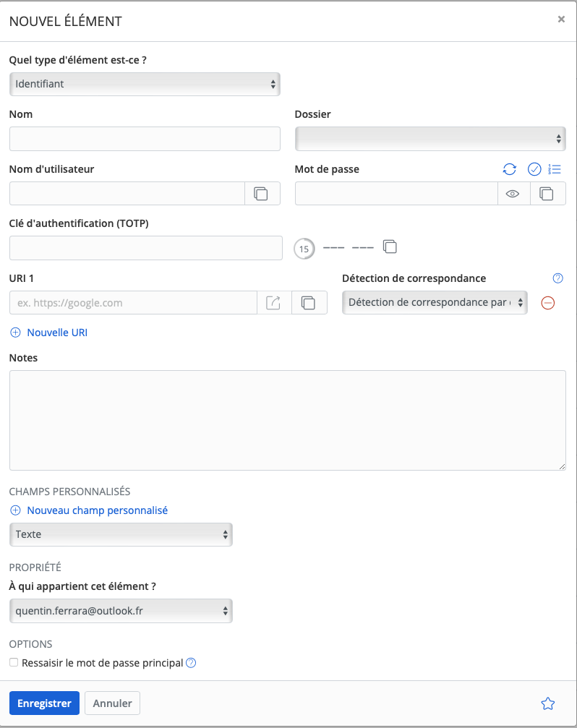Click the generate password refresh icon
Screen dimensions: 577x728
click(510, 169)
